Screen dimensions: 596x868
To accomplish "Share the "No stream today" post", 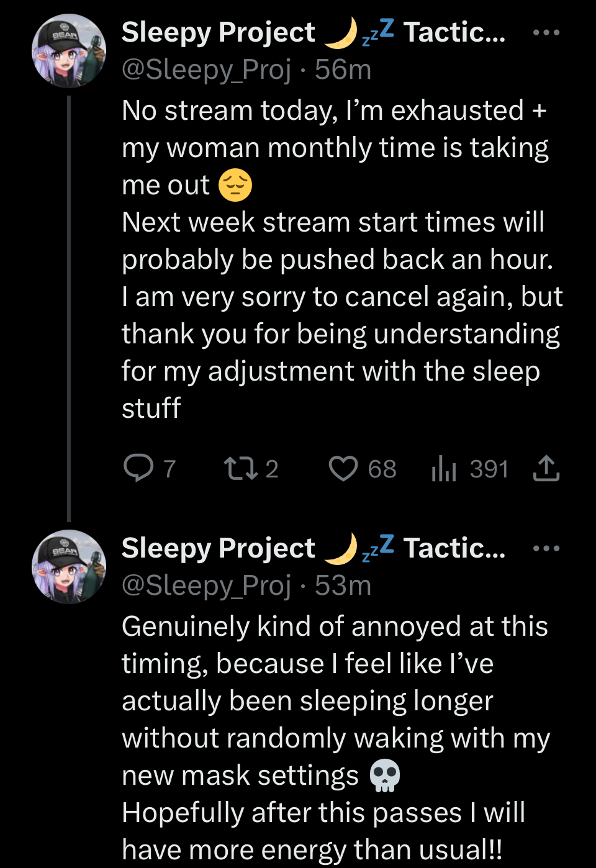I will [546, 469].
